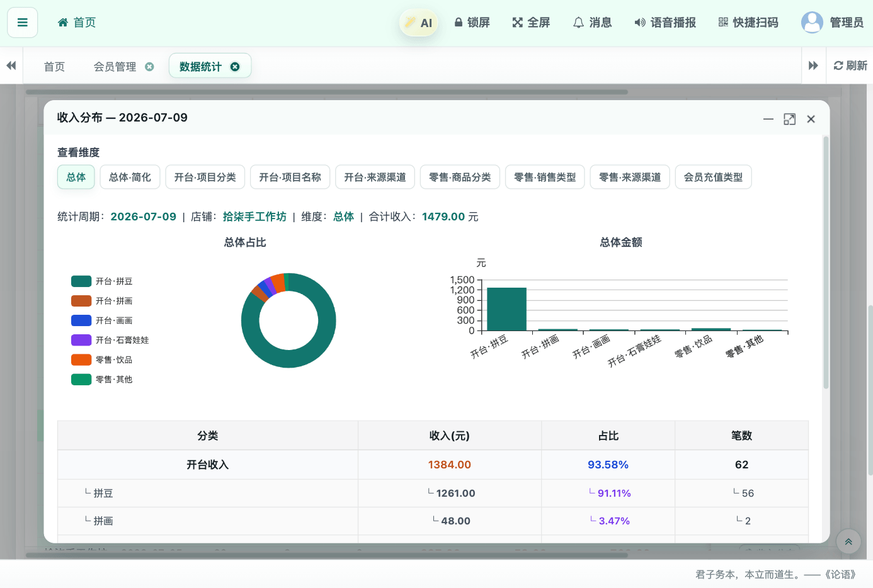Click the 笔数 column header
The width and height of the screenshot is (873, 588).
coord(742,436)
